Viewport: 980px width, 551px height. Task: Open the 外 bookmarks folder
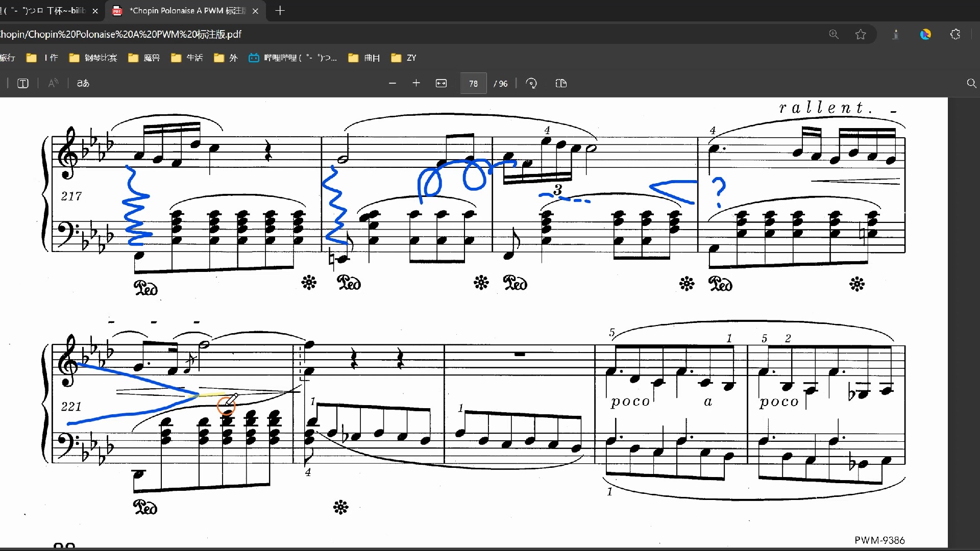[226, 58]
